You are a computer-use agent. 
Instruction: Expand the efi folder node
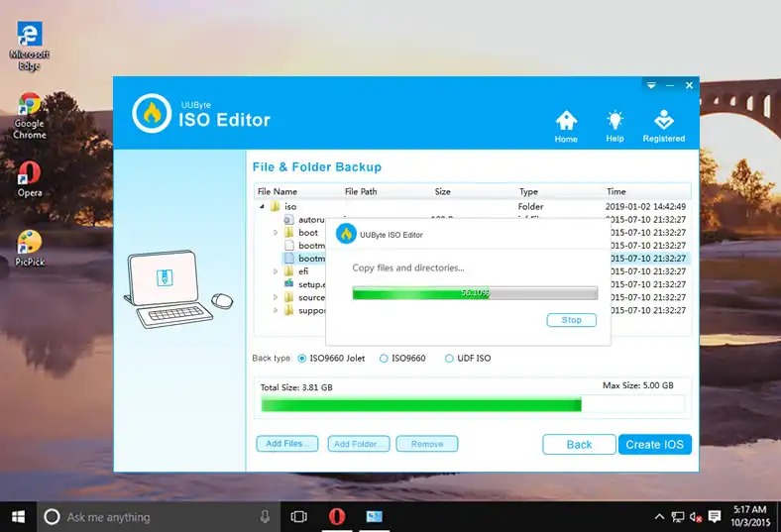click(276, 271)
